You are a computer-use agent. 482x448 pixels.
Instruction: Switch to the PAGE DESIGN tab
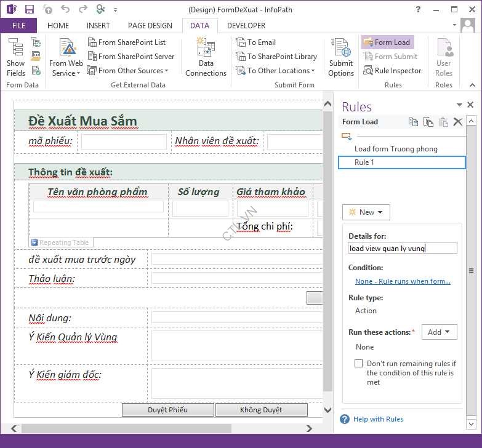coord(150,26)
